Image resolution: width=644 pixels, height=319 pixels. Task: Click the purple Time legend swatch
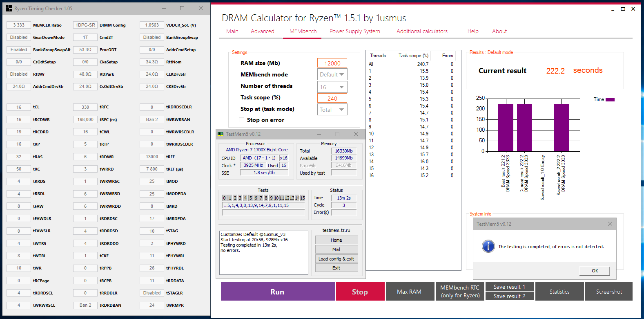click(610, 99)
